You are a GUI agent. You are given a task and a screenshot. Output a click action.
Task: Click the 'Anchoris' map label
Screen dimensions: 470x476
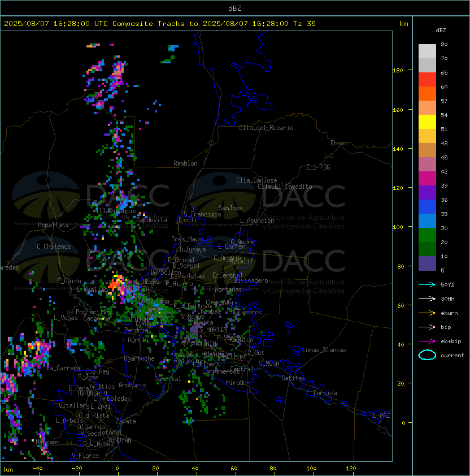(x=132, y=385)
